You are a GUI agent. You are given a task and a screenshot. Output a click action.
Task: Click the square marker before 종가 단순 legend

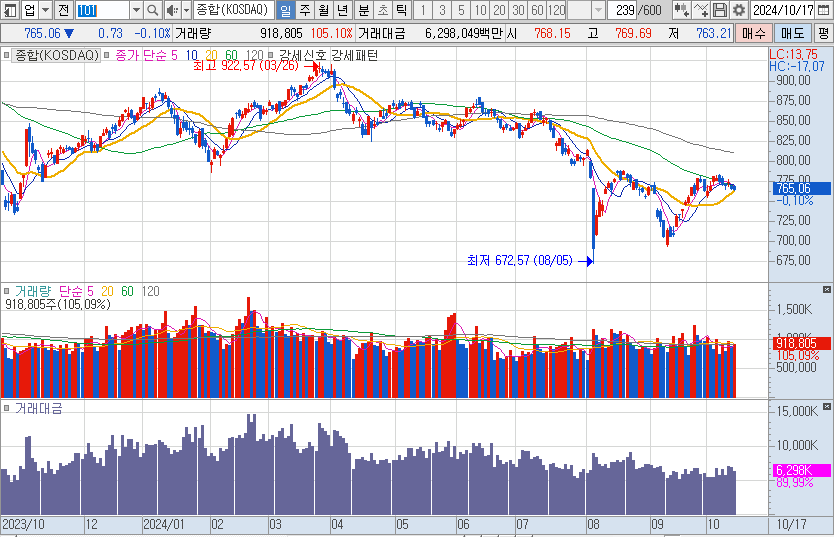point(106,55)
